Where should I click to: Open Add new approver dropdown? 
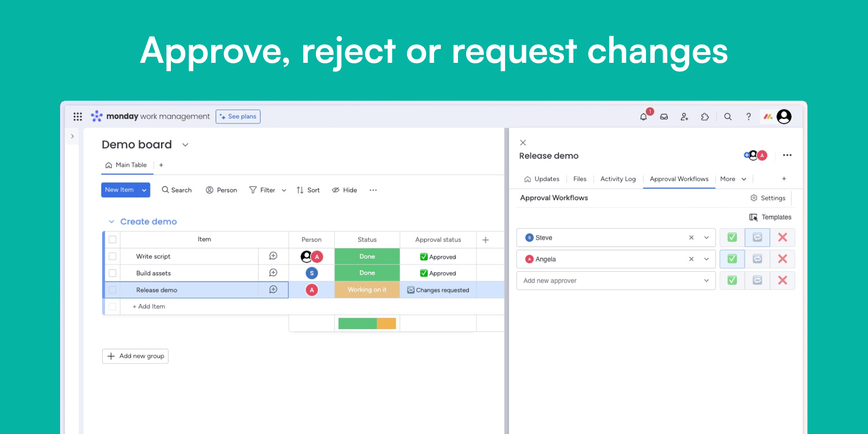(707, 280)
